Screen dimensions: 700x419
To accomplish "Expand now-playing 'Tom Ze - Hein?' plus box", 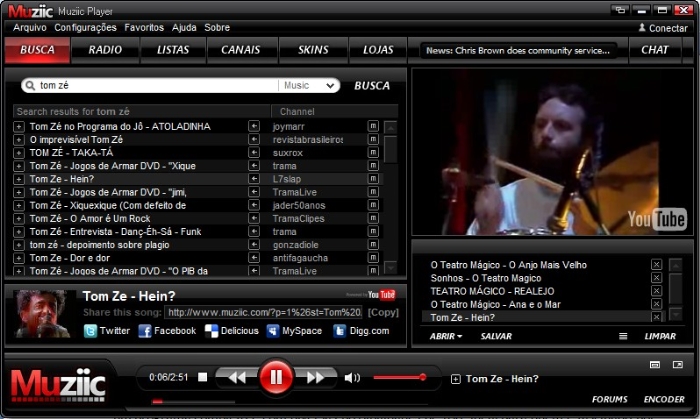I will click(x=456, y=379).
